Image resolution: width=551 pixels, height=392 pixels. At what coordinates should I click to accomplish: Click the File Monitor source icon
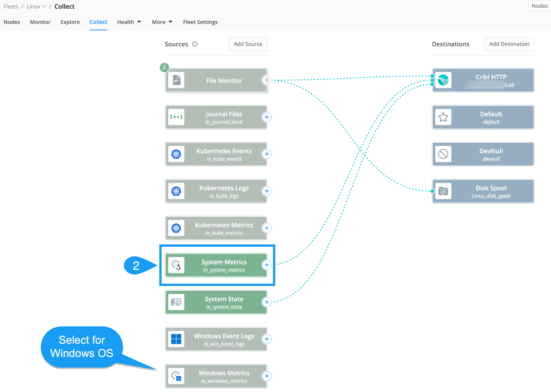click(176, 80)
